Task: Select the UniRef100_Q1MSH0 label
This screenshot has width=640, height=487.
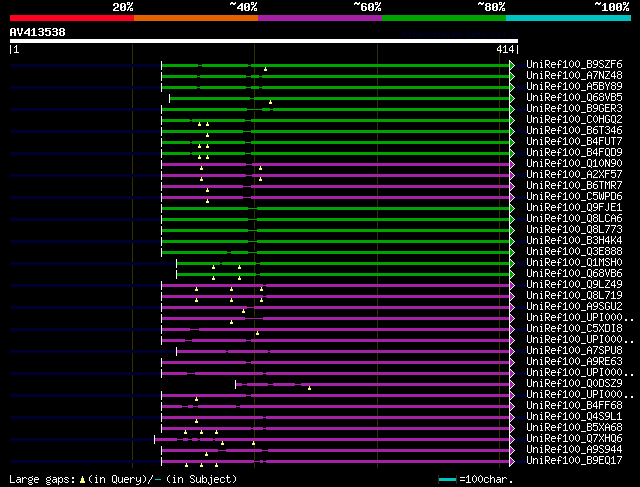Action: pos(574,263)
